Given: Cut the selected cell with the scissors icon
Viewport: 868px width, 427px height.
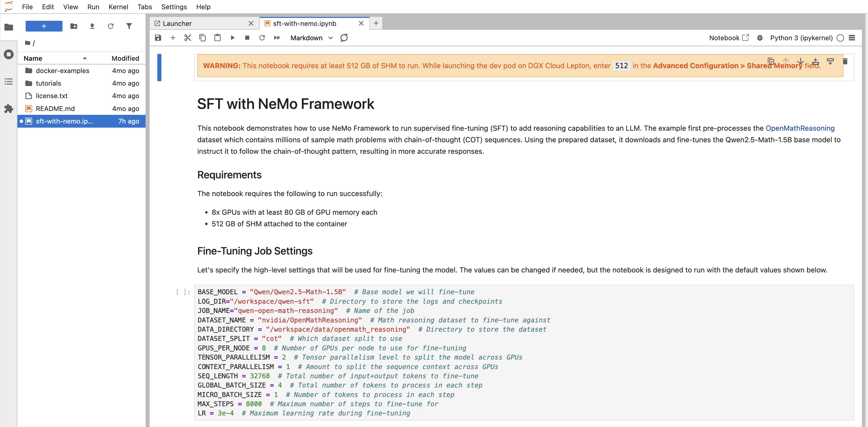Looking at the screenshot, I should (188, 38).
